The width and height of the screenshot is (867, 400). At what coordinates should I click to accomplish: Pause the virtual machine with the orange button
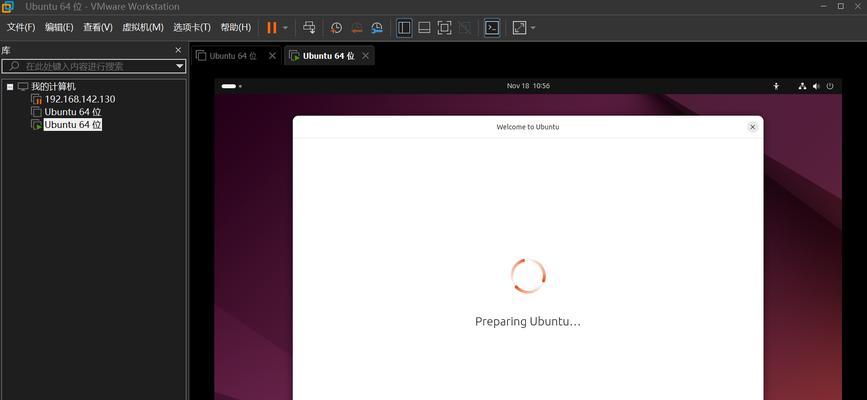point(271,28)
